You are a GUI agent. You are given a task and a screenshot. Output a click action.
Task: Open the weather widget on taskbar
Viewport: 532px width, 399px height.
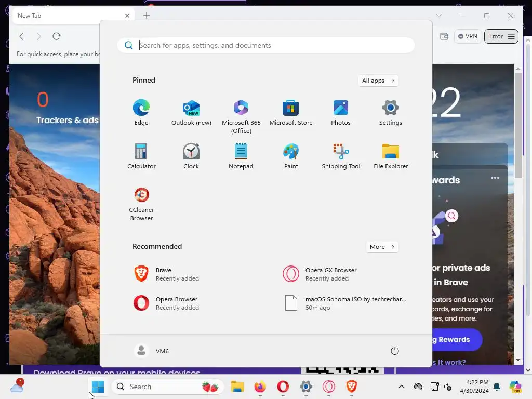point(17,386)
